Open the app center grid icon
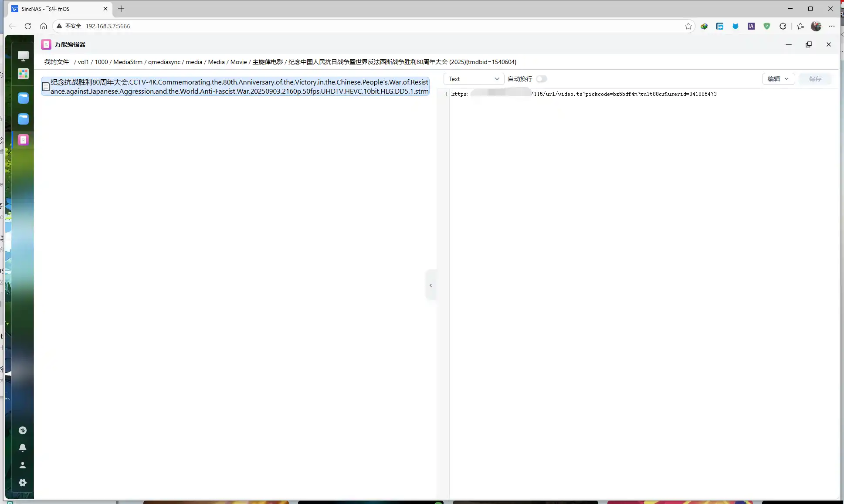This screenshot has width=844, height=504. [23, 74]
